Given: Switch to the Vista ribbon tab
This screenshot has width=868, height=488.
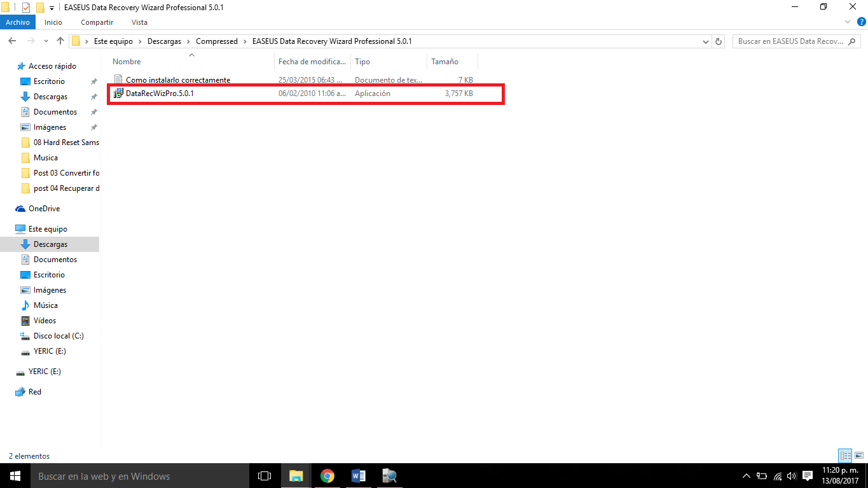Looking at the screenshot, I should [x=139, y=22].
